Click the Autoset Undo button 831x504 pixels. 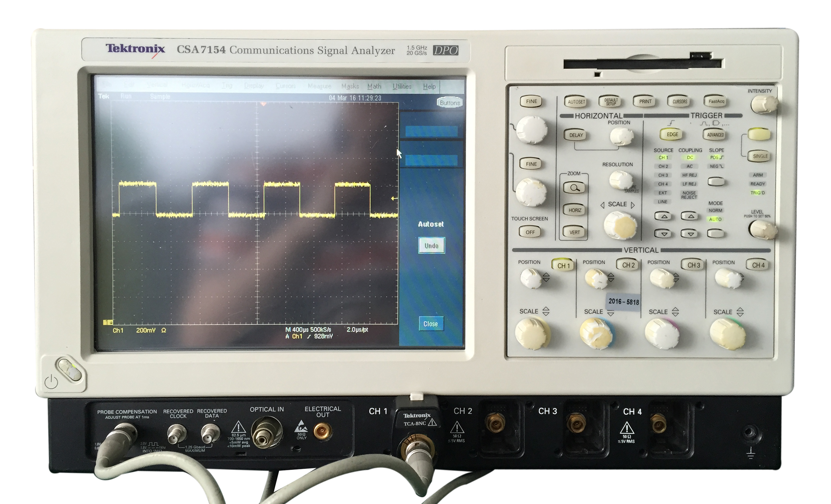pos(431,245)
